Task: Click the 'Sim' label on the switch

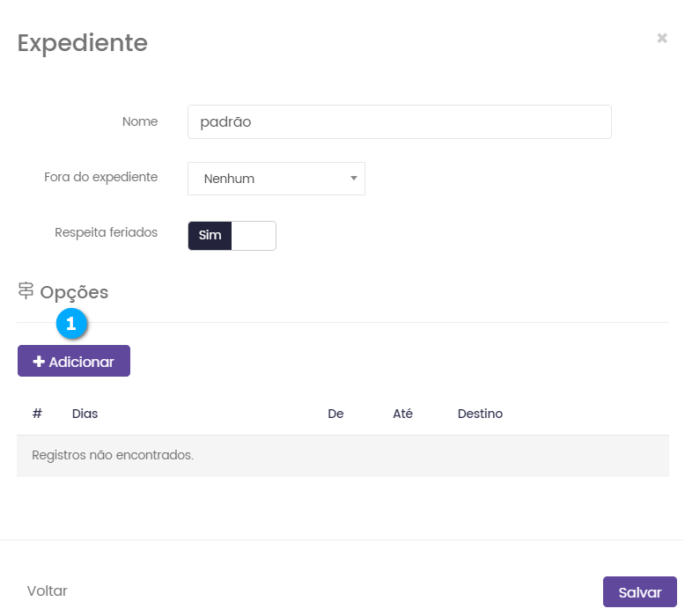Action: 210,236
